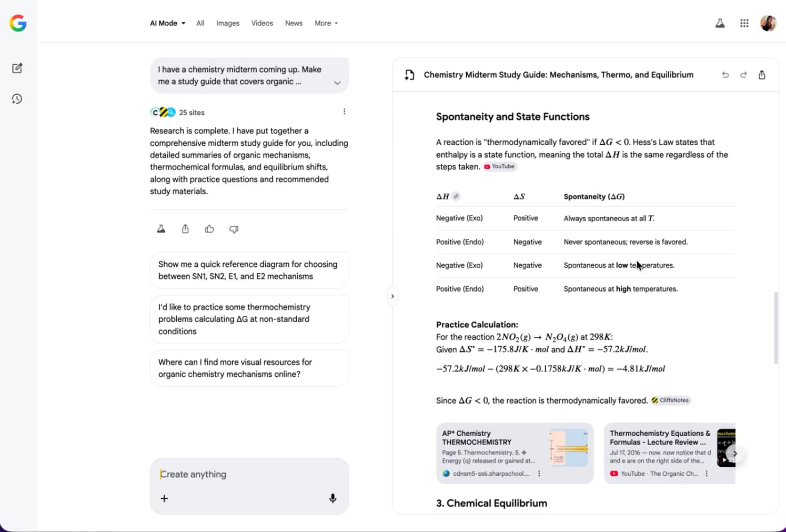Click the Create anything input field
Screen dimensions: 786x532
point(242,474)
